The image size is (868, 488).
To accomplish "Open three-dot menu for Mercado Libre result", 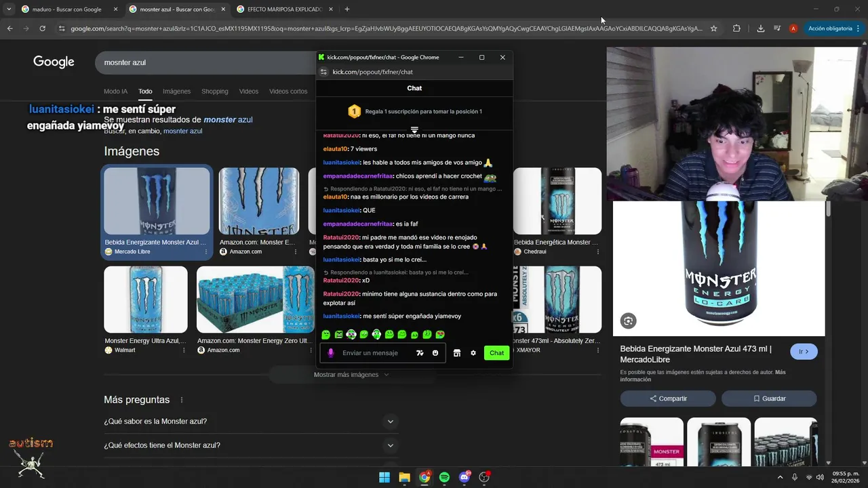I will [x=206, y=251].
